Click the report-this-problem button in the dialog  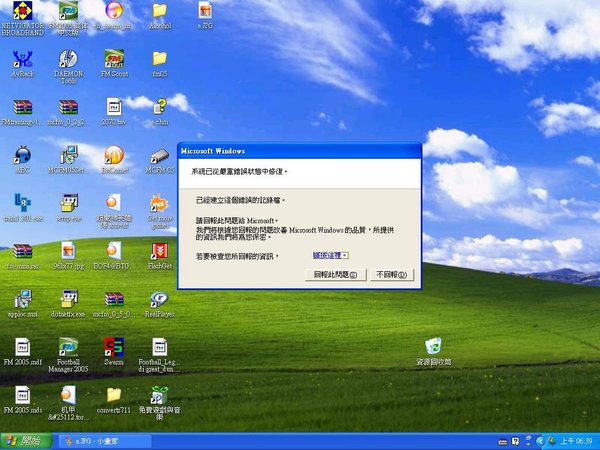point(336,275)
